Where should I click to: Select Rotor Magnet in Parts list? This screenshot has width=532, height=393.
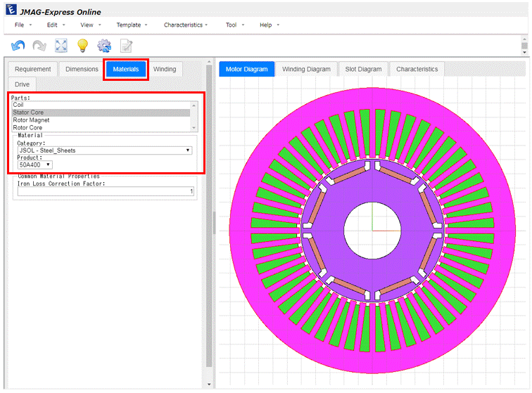(32, 120)
